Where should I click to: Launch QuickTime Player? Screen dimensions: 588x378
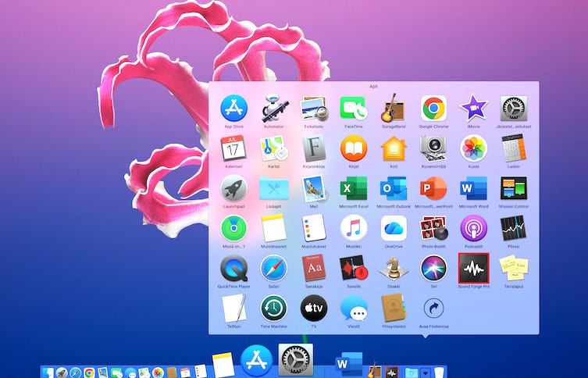[x=233, y=269]
